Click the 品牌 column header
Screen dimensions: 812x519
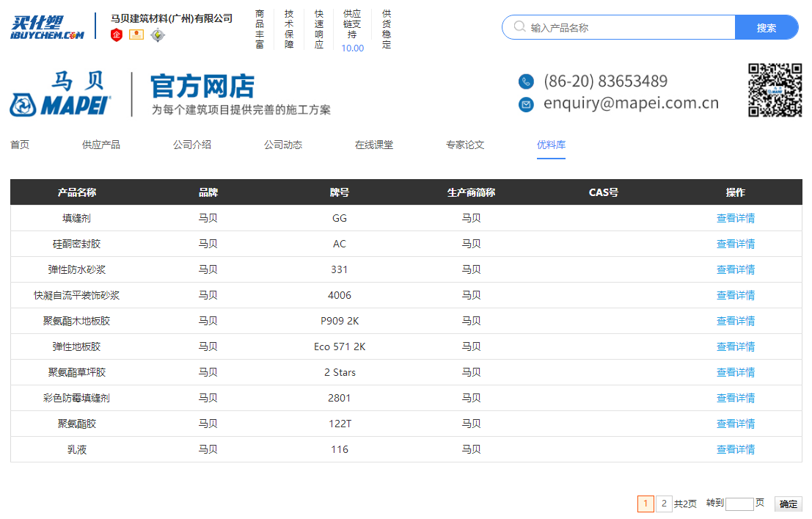[208, 192]
